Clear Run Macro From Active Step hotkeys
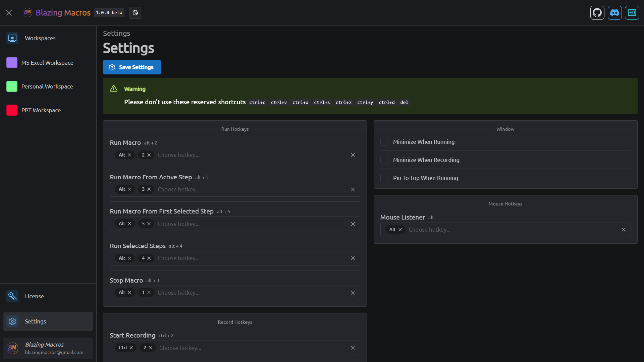The width and height of the screenshot is (644, 362). (x=353, y=189)
